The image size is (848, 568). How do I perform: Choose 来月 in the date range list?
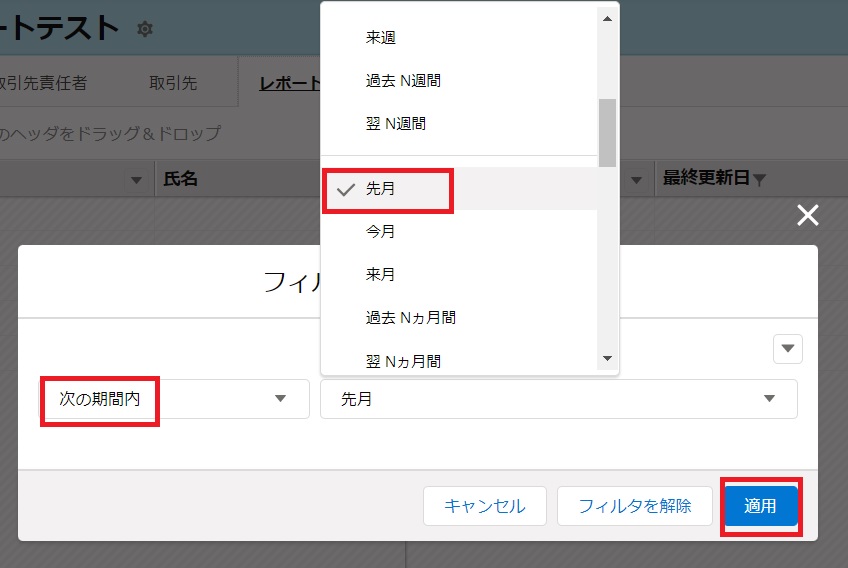[459, 274]
